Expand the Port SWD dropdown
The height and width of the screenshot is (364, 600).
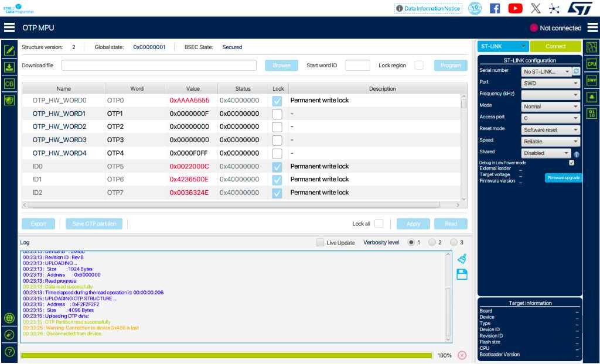[x=550, y=83]
